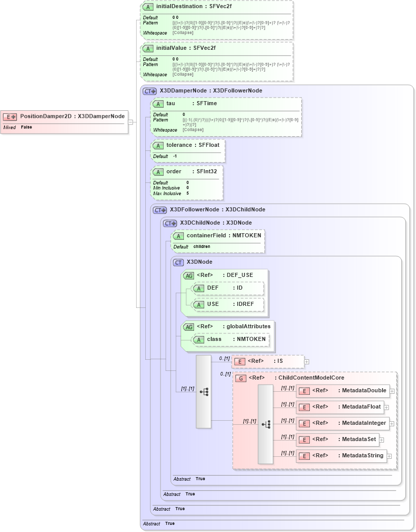
Task: Click the AG icon of DEF_USE
Action: point(189,276)
